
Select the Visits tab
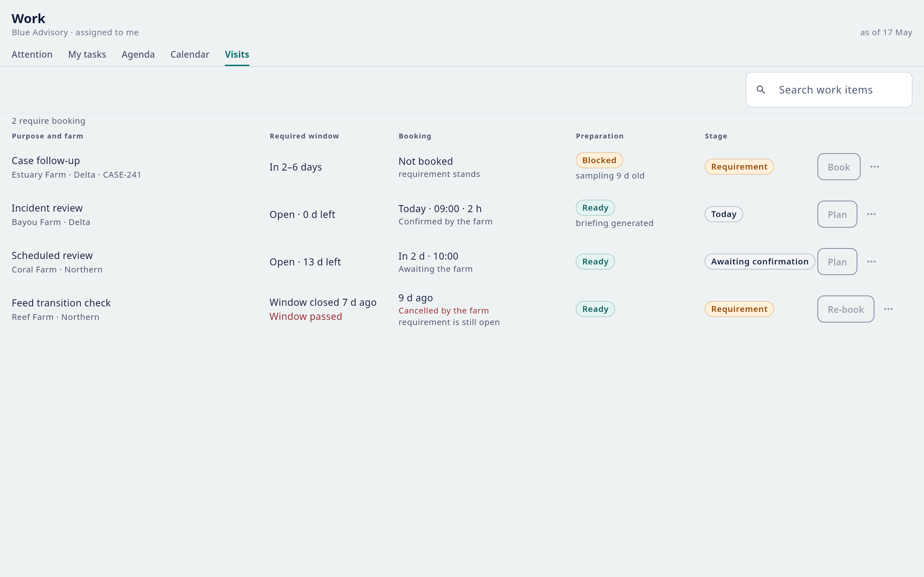(x=237, y=54)
